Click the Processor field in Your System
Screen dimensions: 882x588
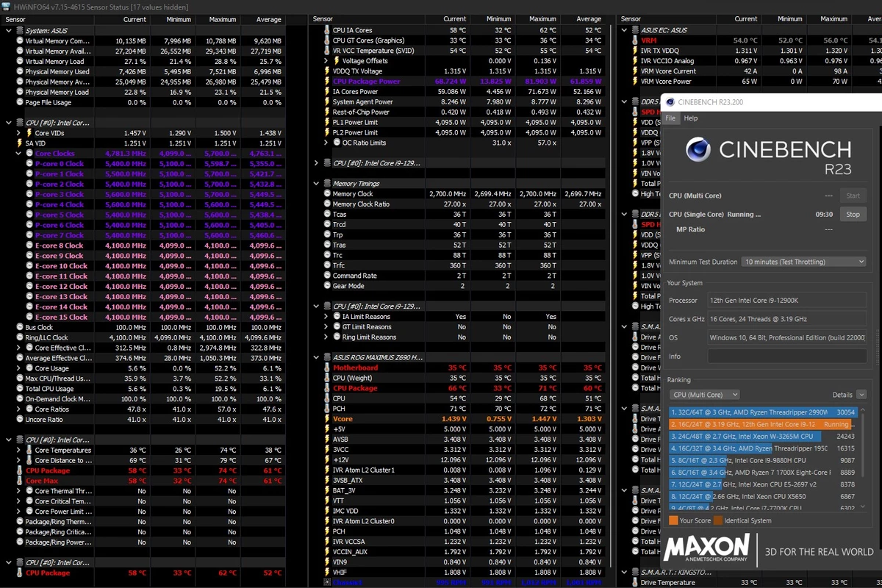(x=787, y=301)
